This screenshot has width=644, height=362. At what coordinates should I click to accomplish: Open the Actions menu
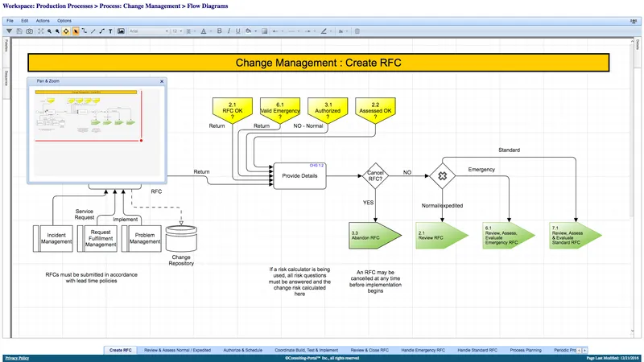click(43, 21)
